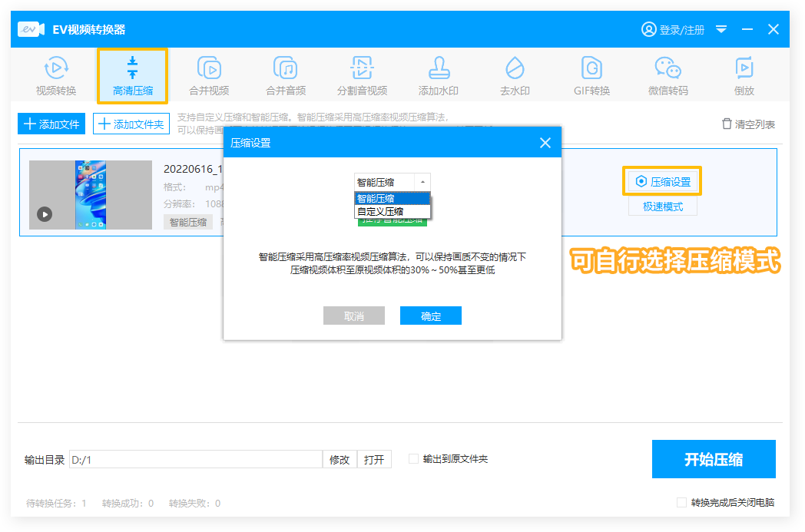Open the title bar dropdown menu arrow
This screenshot has width=805, height=532.
[x=721, y=29]
